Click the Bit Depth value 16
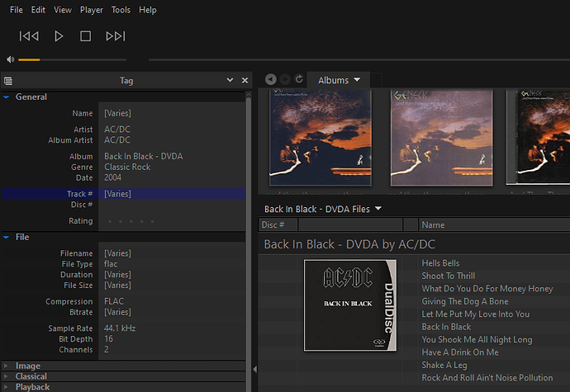Viewport: 570px width, 392px height. (108, 339)
